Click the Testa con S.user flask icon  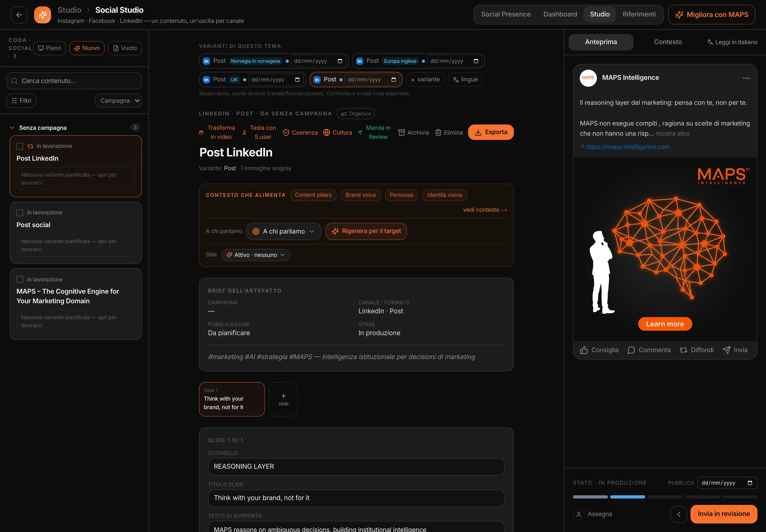click(244, 132)
